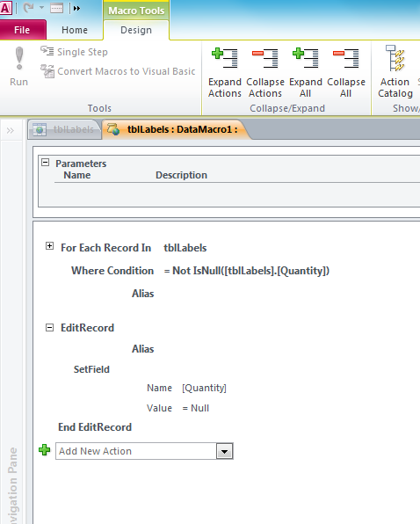Click the Macro Tools contextual tab header
Viewport: 420px width, 524px height.
point(136,11)
